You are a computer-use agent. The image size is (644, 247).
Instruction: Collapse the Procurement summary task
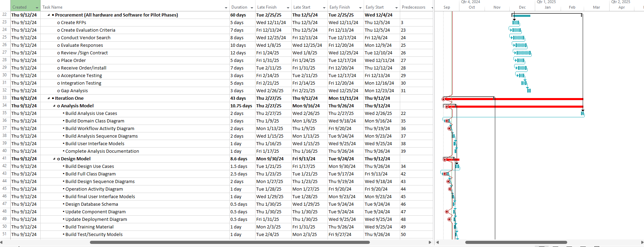49,15
